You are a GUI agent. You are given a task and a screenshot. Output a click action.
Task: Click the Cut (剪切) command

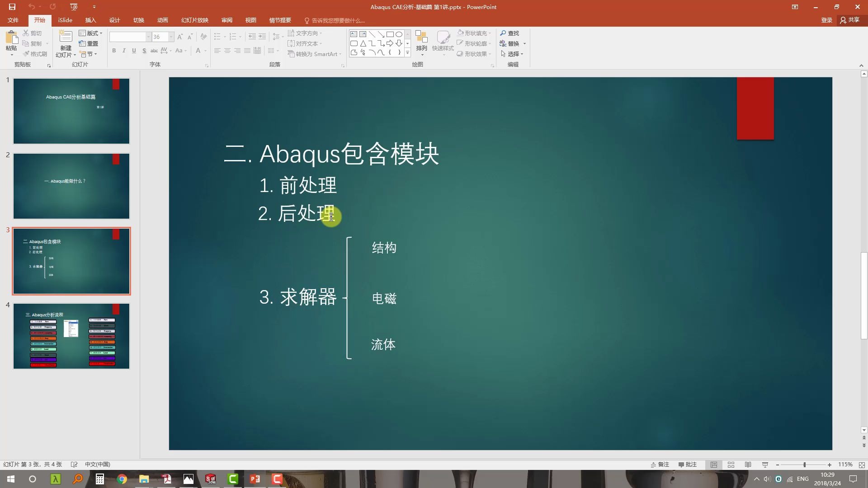32,33
